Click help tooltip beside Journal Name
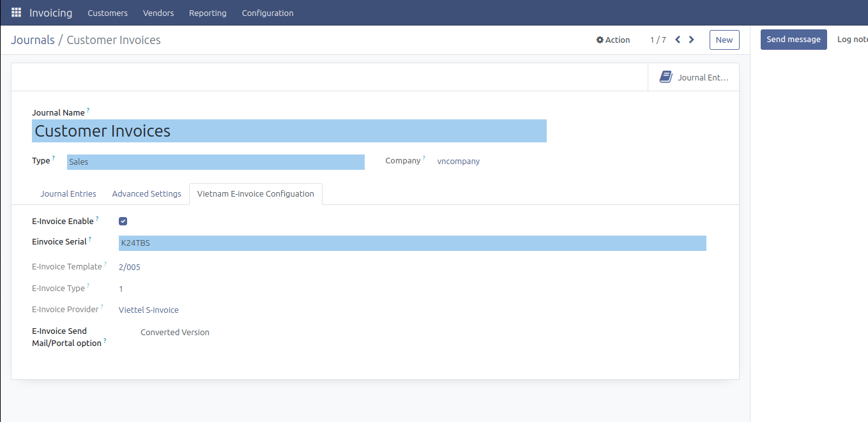 click(x=88, y=110)
